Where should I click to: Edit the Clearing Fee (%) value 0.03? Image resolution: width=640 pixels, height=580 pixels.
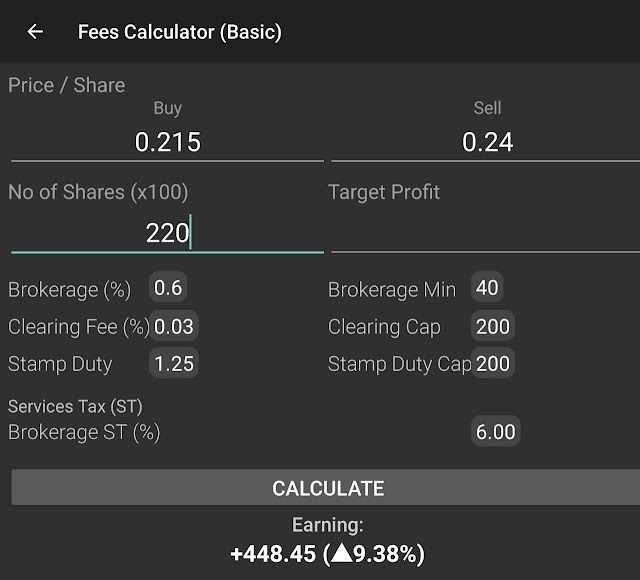(174, 326)
